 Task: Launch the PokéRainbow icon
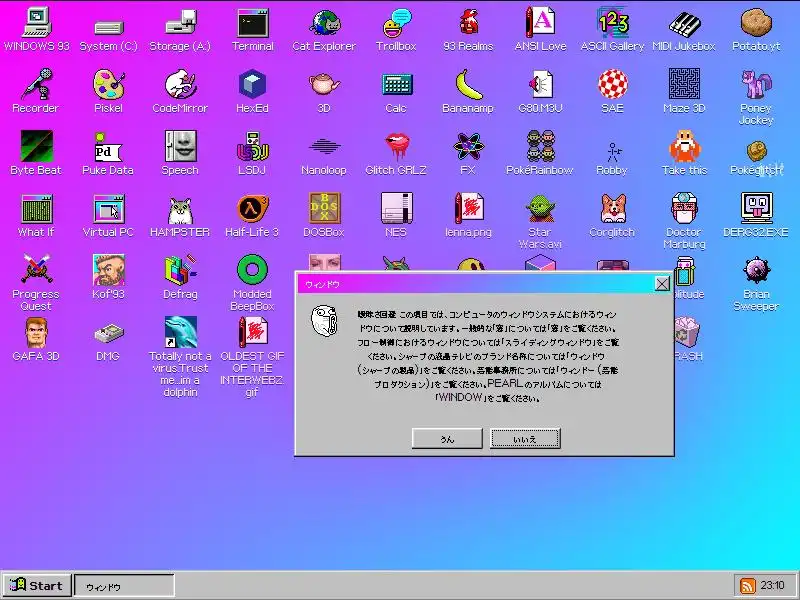click(540, 147)
